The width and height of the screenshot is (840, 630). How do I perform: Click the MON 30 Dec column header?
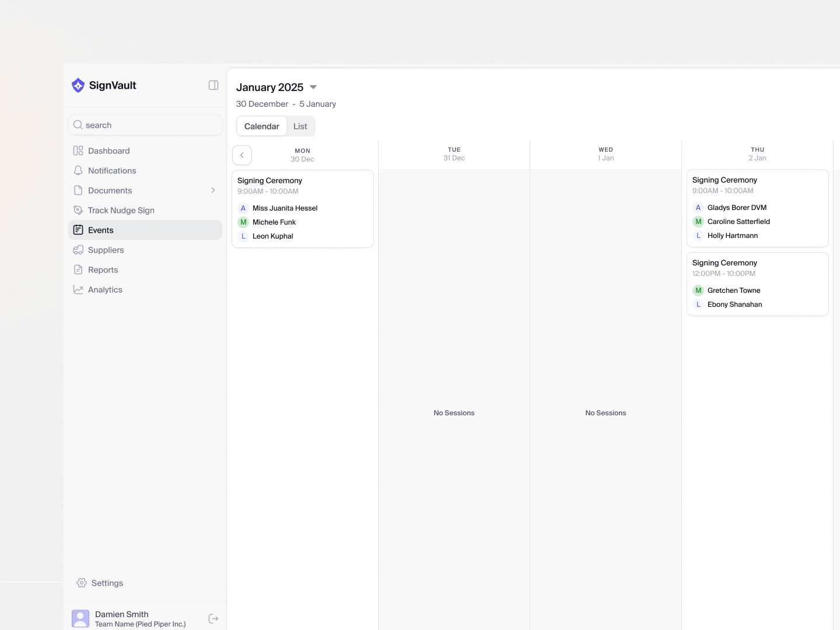click(303, 155)
